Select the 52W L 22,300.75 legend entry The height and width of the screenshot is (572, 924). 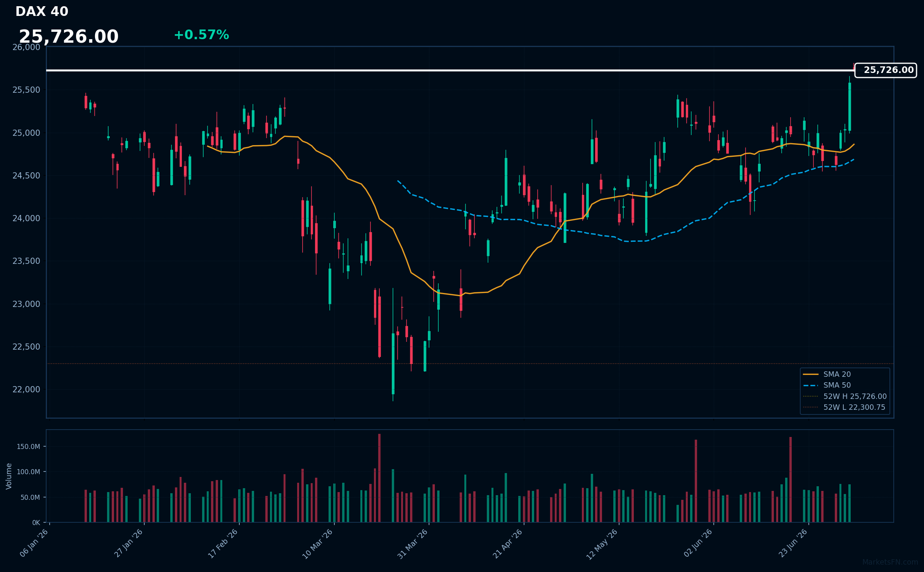[844, 407]
